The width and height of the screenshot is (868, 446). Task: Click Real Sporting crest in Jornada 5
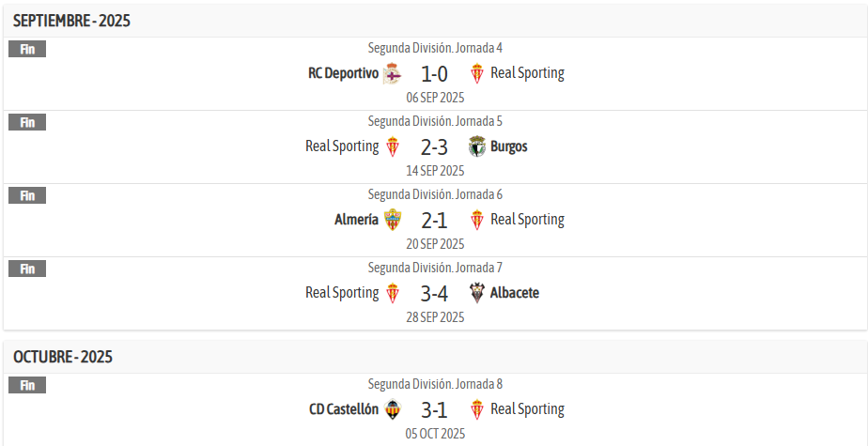pyautogui.click(x=392, y=146)
